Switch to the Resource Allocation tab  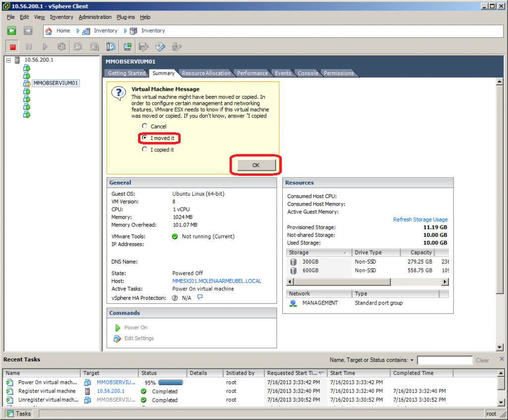click(x=206, y=73)
